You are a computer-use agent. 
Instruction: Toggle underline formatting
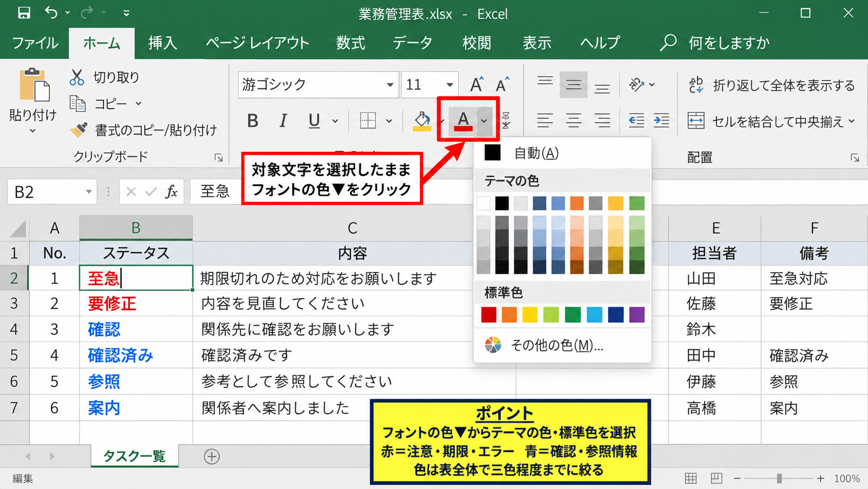314,121
